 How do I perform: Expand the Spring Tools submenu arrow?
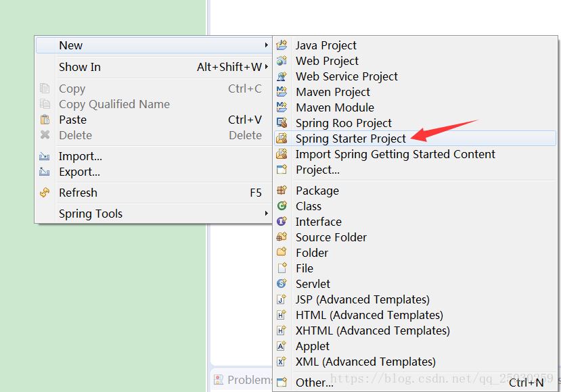coord(267,214)
